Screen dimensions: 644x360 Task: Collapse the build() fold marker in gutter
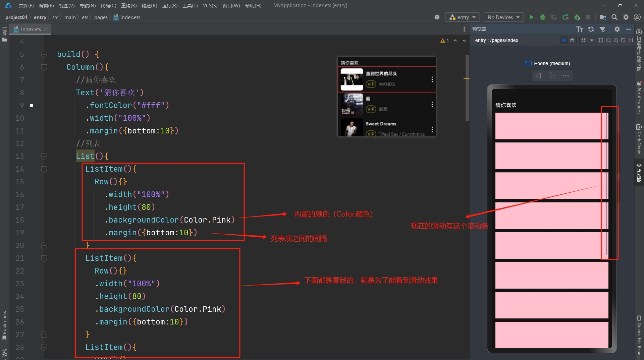pos(44,54)
